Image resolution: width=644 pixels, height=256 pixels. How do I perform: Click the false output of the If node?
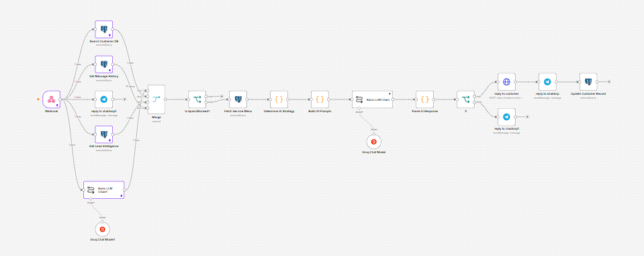[475, 102]
